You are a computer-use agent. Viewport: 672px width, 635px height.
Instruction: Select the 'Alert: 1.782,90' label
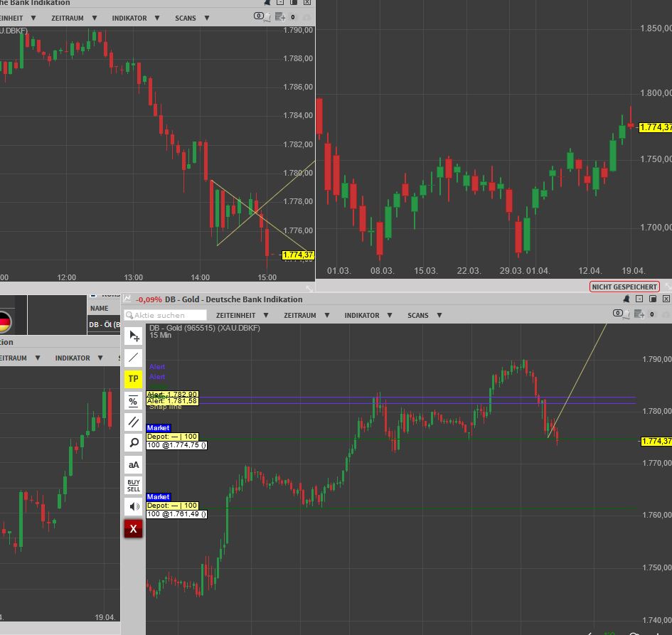pyautogui.click(x=172, y=394)
